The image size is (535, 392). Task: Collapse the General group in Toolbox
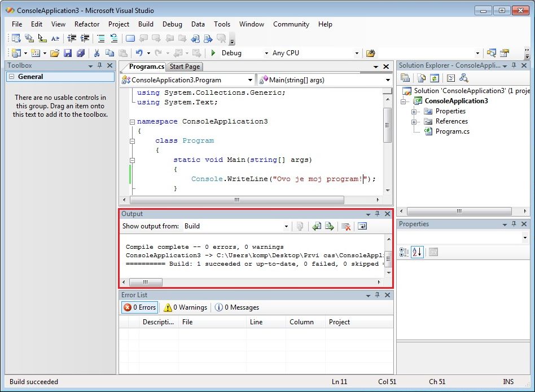(12, 77)
